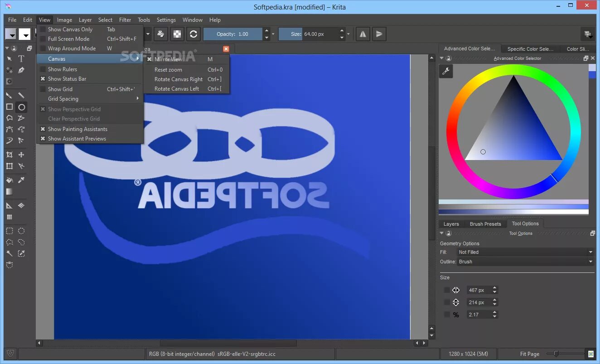Viewport: 600px width, 364px height.
Task: Open the color selector wrench settings icon
Action: coord(446,71)
